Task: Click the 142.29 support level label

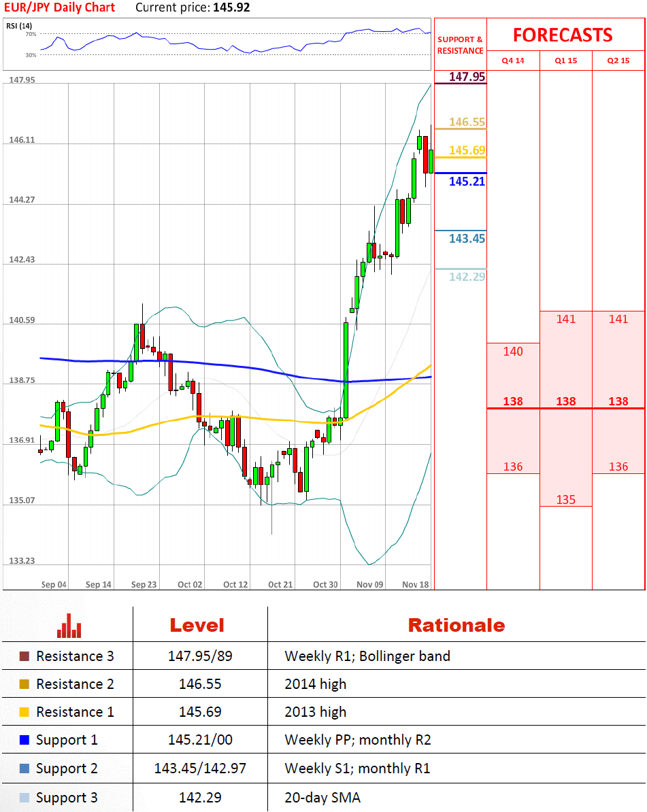Action: (467, 277)
